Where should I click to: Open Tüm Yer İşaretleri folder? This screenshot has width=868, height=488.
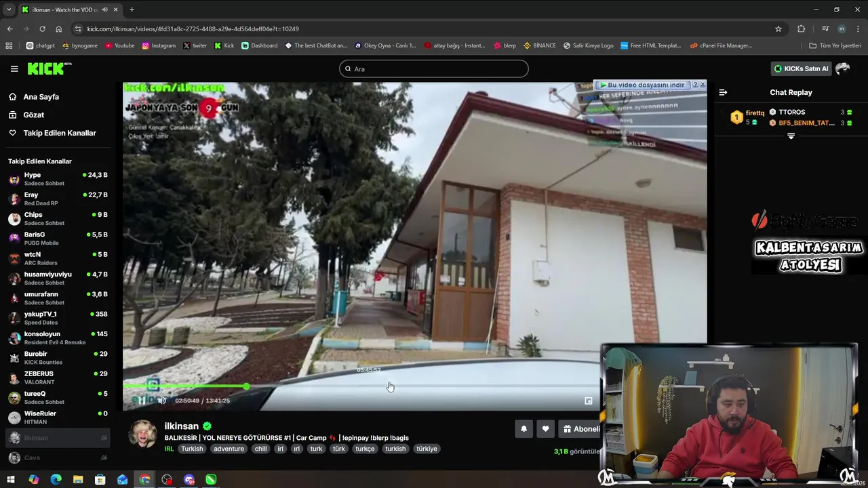click(835, 45)
